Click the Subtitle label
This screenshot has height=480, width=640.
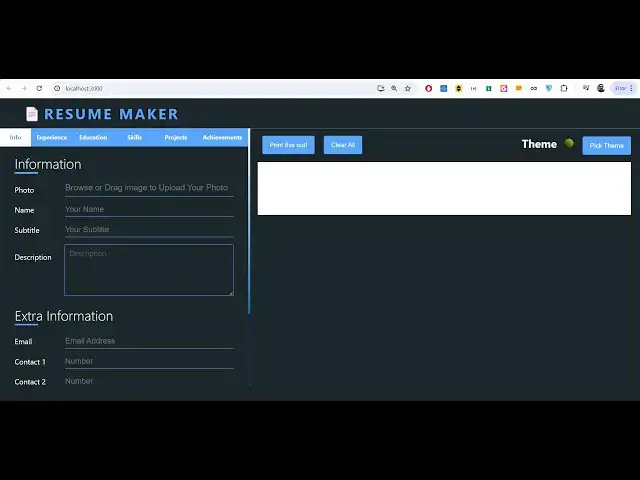(x=27, y=230)
